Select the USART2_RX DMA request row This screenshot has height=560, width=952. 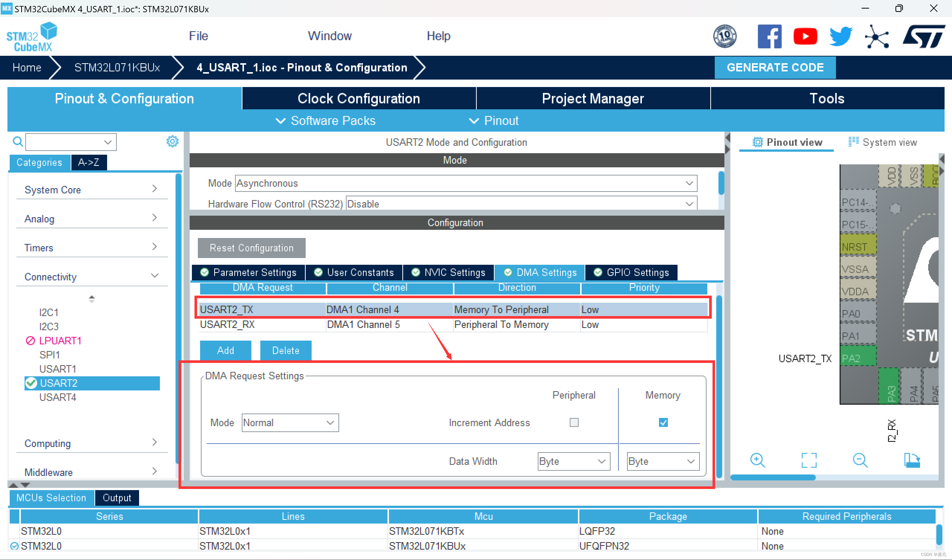453,325
